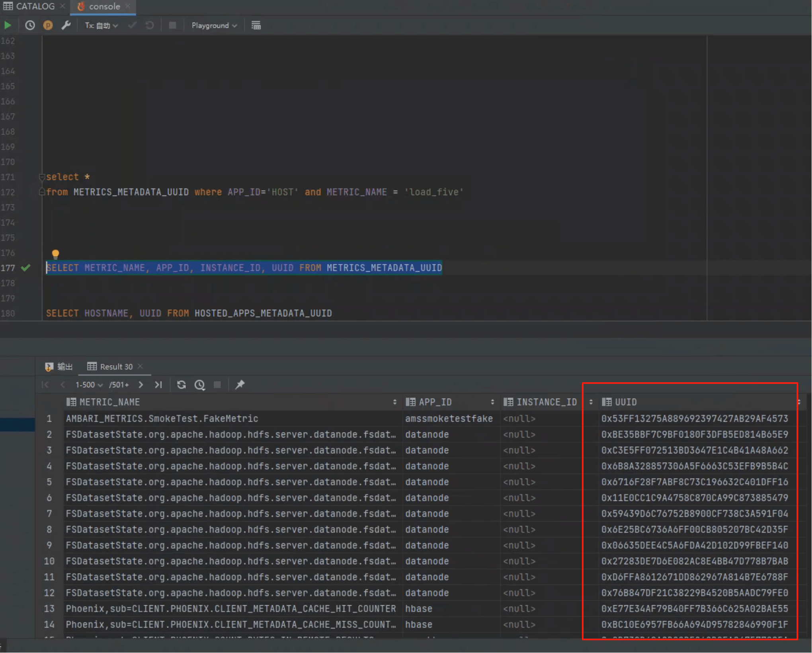Click the rollback arrow icon
This screenshot has height=653, width=812.
point(150,25)
